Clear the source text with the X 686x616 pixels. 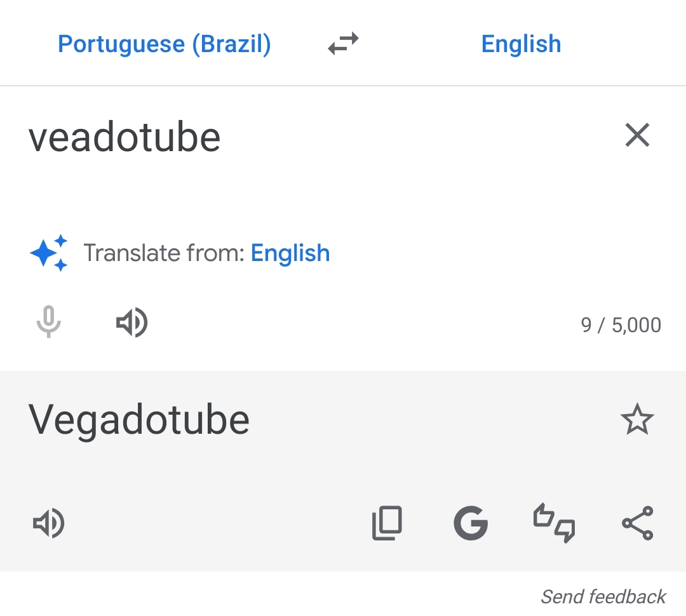pos(637,135)
